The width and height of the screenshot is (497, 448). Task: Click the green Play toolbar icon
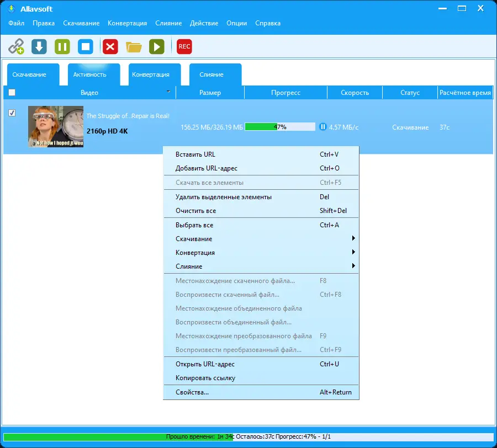pyautogui.click(x=157, y=46)
